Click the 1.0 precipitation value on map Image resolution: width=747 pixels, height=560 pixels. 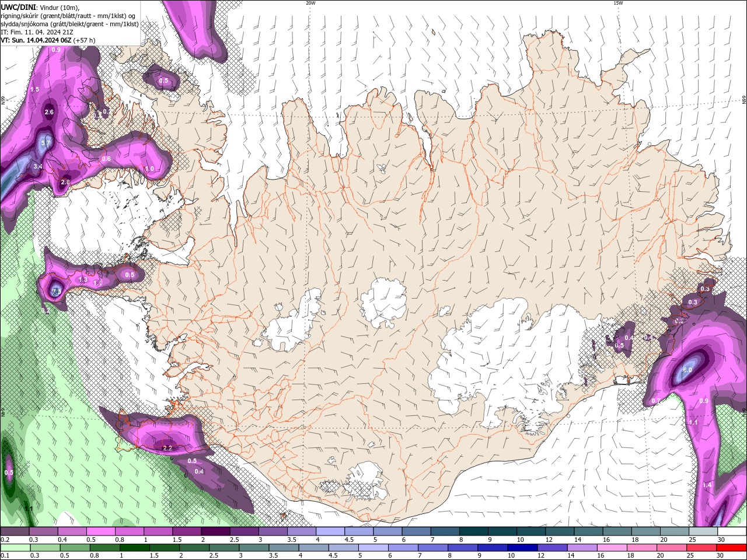[x=149, y=169]
